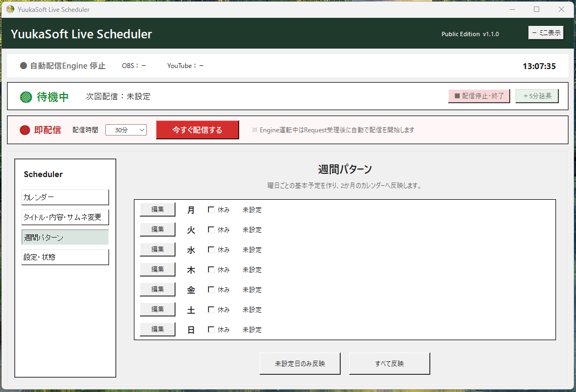Screen dimensions: 576x392
Task: Click the 今すぐ配信する button
Action: 198,130
